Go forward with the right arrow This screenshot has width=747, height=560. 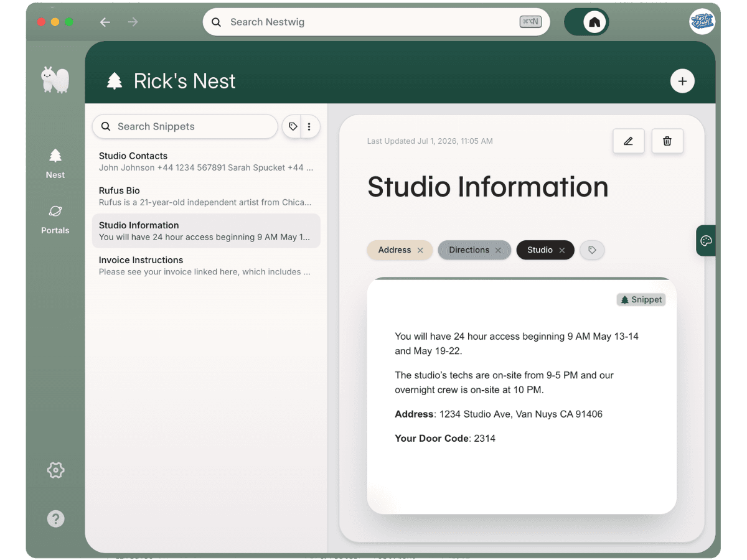(x=133, y=22)
